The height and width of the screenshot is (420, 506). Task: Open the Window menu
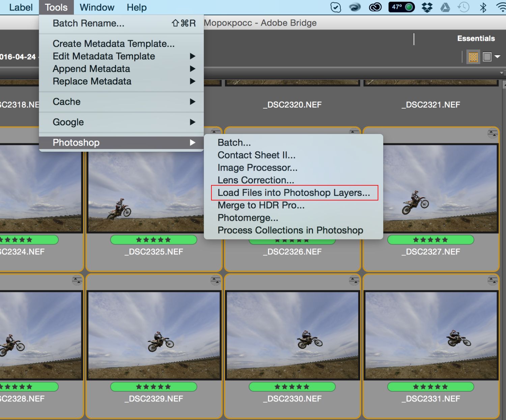pos(97,7)
